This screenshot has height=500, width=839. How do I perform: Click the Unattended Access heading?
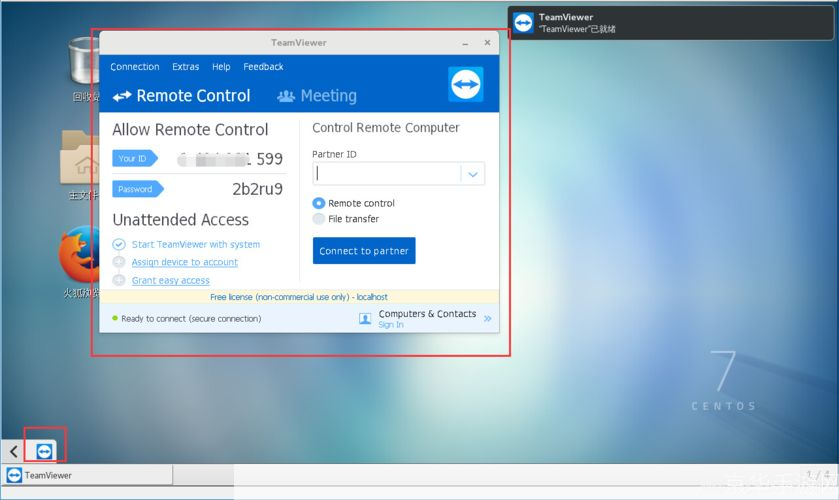[x=180, y=219]
